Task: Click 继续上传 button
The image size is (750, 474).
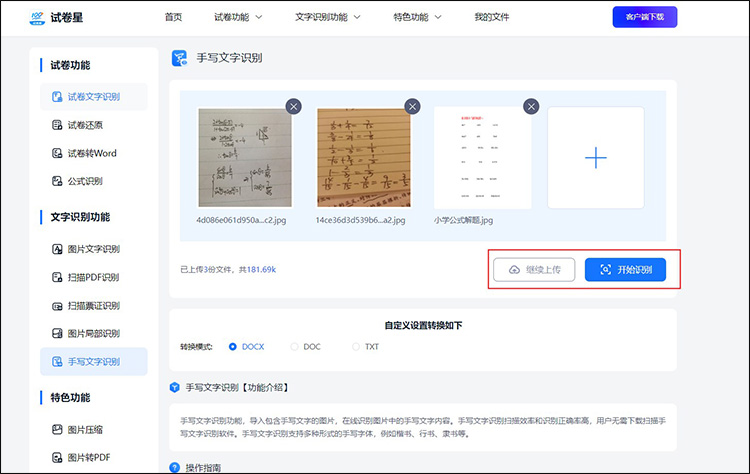Action: (534, 270)
